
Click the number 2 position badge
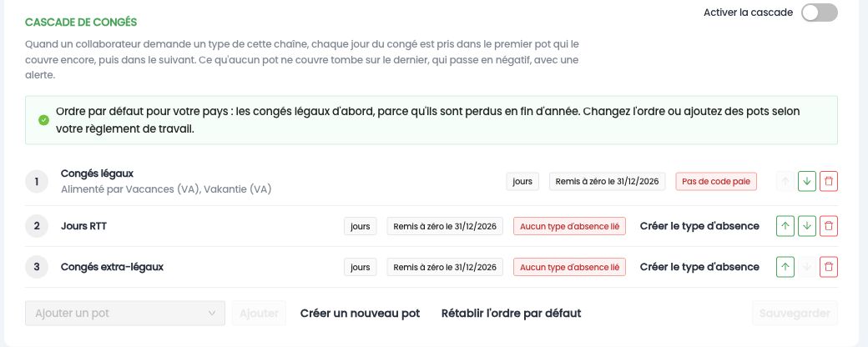[37, 226]
